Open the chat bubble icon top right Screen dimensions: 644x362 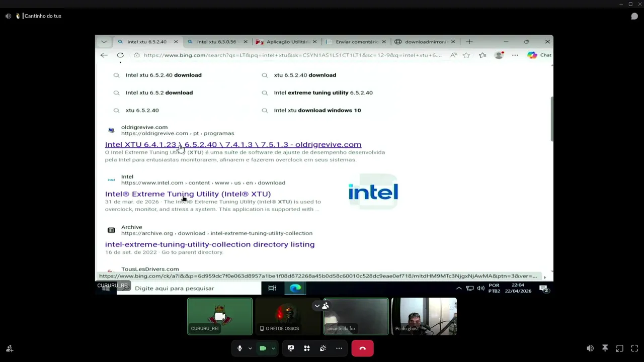[634, 16]
